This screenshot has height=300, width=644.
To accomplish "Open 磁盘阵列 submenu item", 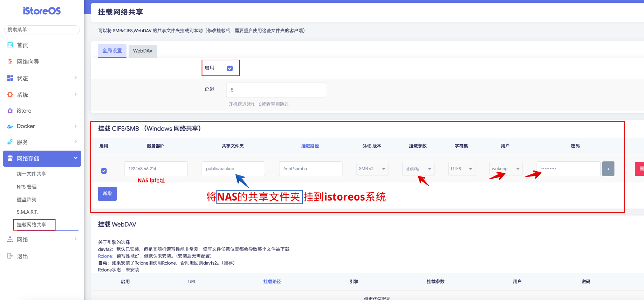I will 27,200.
